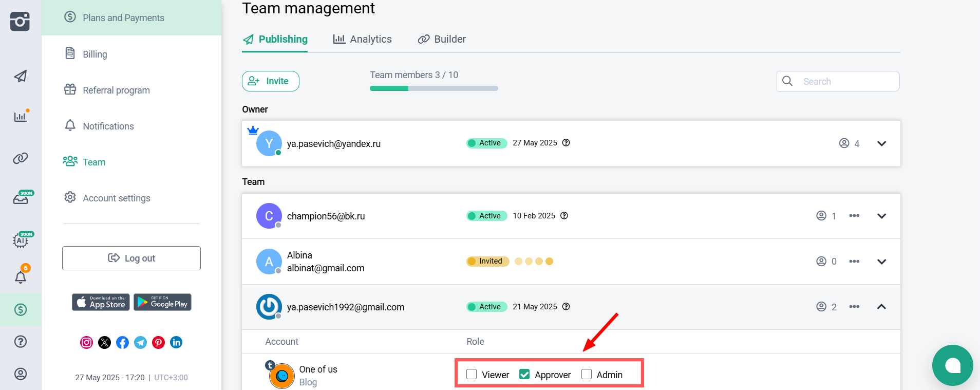Click the help question mark in left rail
Screen dimensions: 980x390
[x=21, y=342]
